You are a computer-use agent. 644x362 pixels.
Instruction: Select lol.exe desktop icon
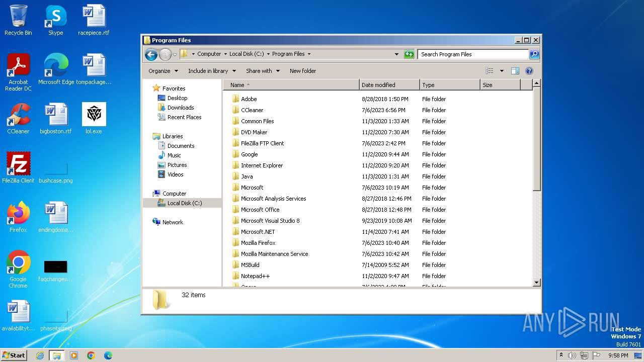(x=94, y=119)
